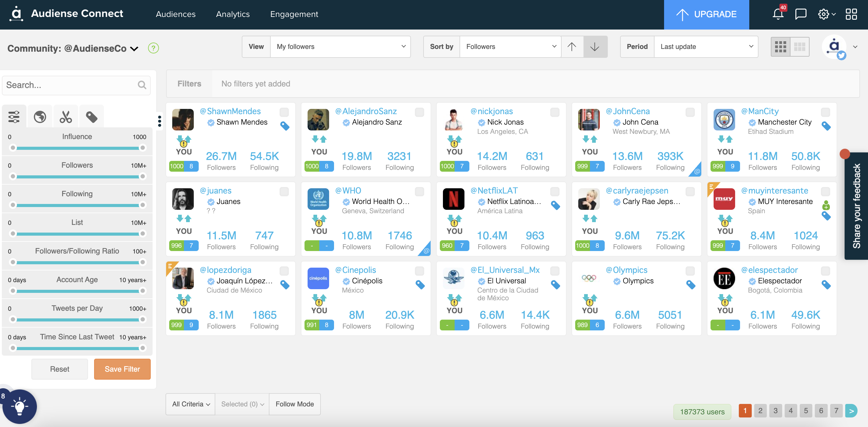This screenshot has width=868, height=427.
Task: Click the NetflixLAT profile thumbnail
Action: coord(453,199)
